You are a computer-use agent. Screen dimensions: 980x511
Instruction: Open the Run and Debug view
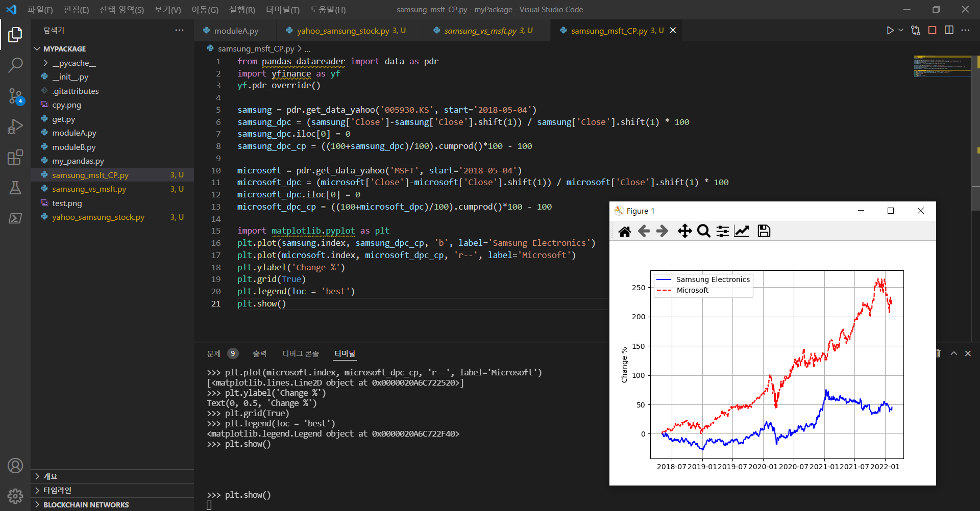15,126
